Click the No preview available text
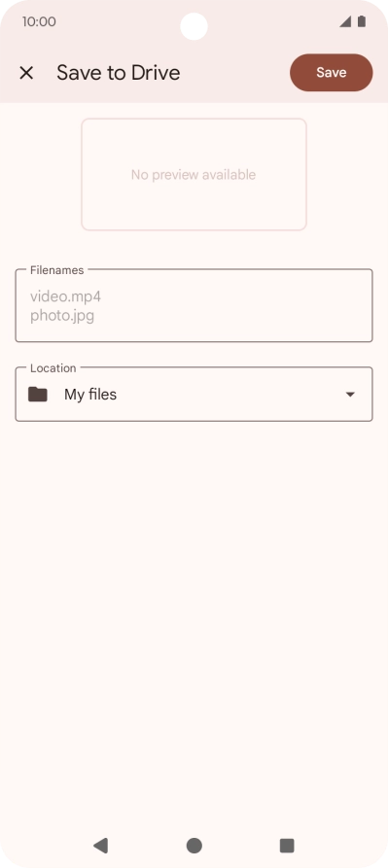 pyautogui.click(x=194, y=175)
